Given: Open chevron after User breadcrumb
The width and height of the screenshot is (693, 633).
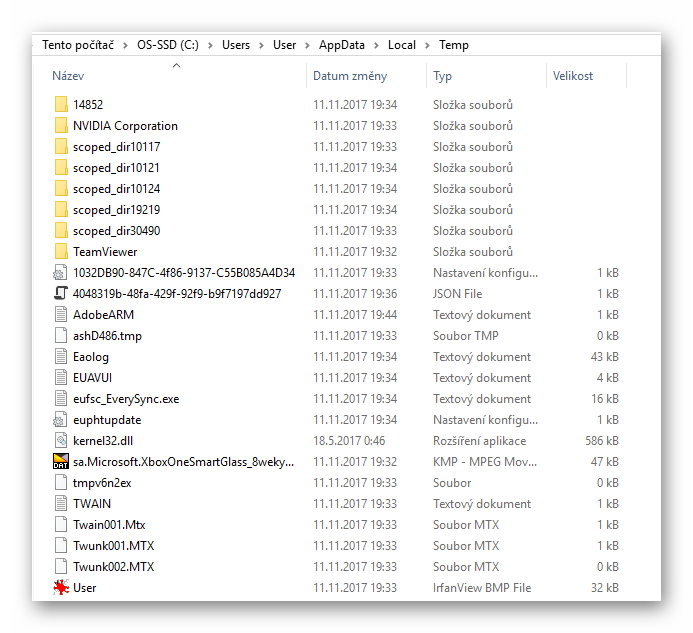Looking at the screenshot, I should coord(308,45).
